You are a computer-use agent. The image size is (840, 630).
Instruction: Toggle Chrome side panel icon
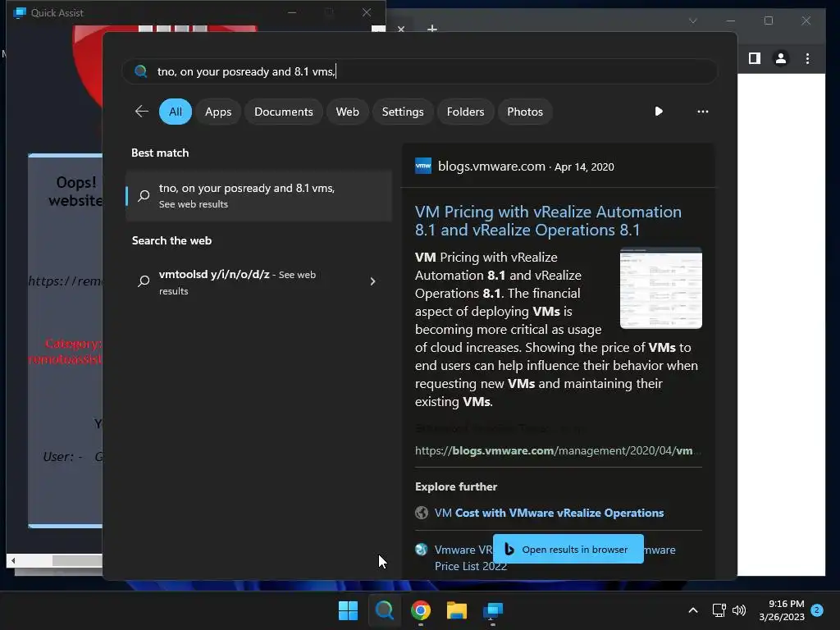pos(755,58)
